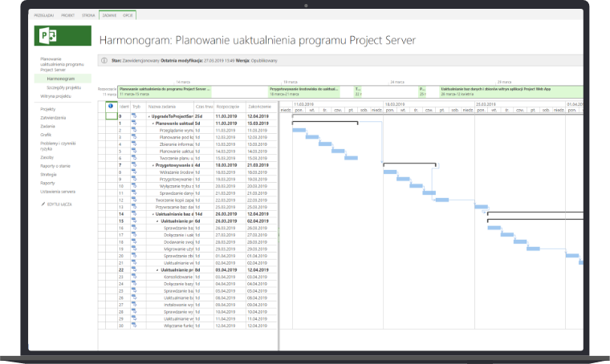Click the task mode icon in row 26

tap(134, 298)
